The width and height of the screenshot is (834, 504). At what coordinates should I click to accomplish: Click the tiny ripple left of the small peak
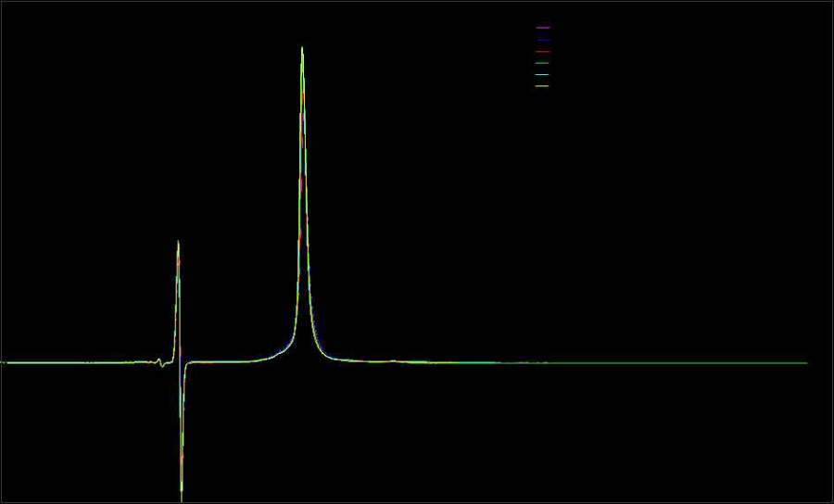[160, 362]
